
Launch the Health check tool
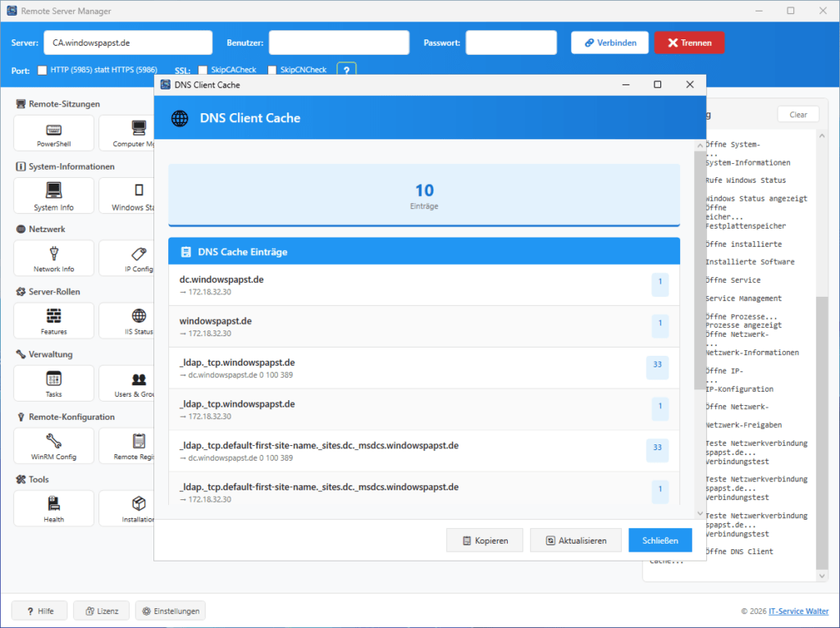click(x=53, y=508)
